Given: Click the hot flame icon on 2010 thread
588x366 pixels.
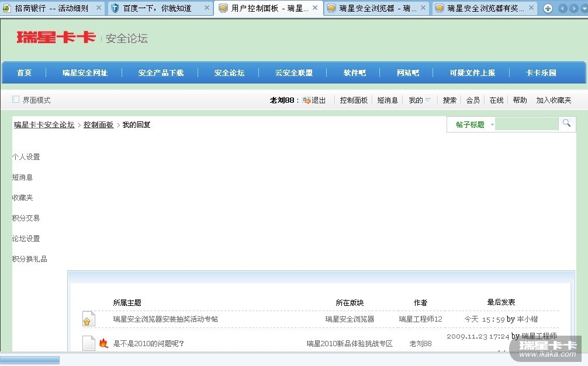Looking at the screenshot, I should point(103,343).
